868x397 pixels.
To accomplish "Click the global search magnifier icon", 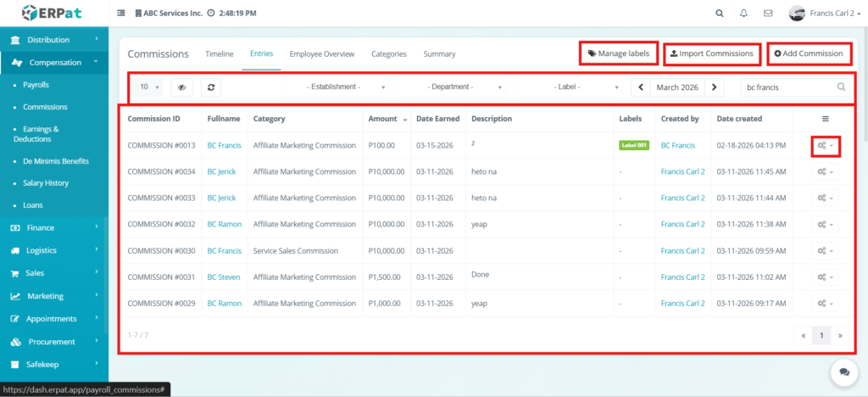I will pyautogui.click(x=720, y=14).
